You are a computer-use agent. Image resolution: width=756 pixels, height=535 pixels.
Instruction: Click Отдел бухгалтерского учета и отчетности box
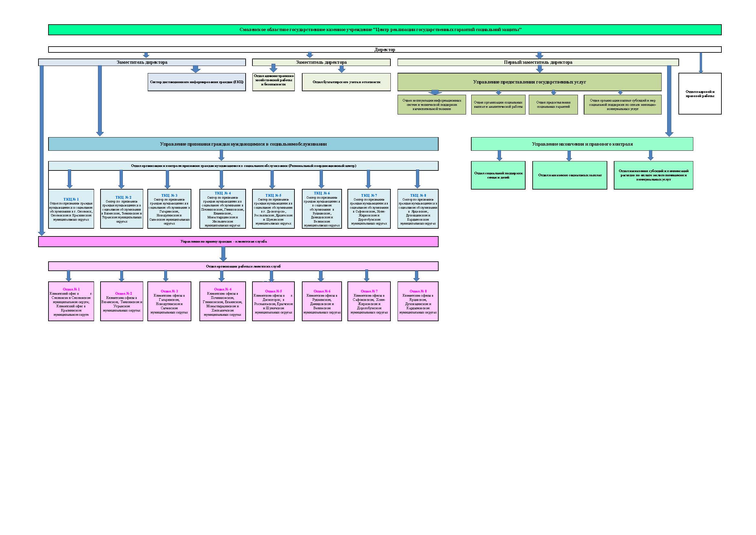click(346, 82)
